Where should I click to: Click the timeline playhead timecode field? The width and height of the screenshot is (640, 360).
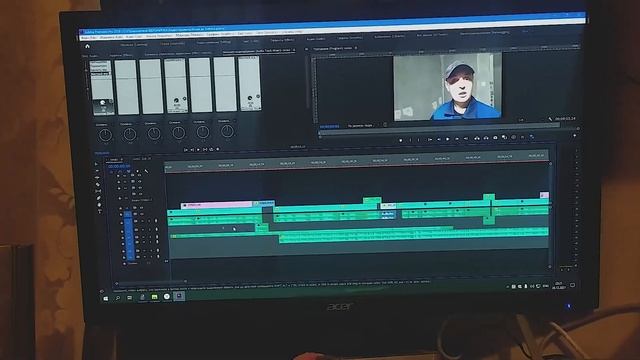(x=119, y=167)
